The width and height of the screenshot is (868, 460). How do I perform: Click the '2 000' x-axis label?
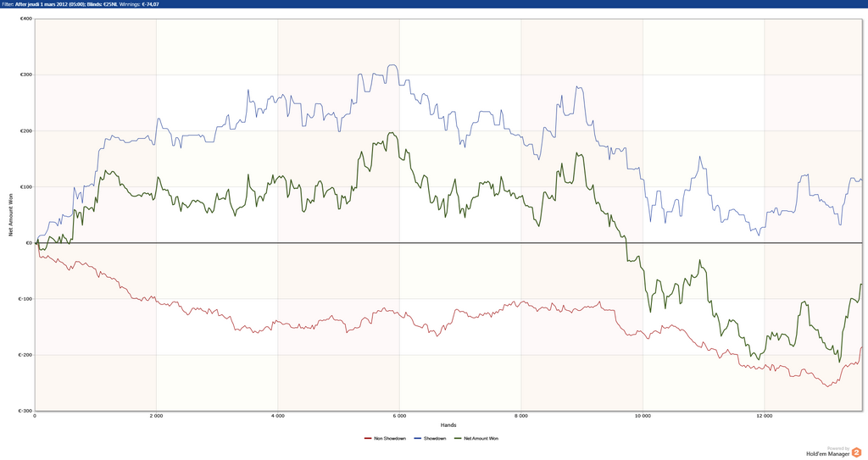point(156,416)
